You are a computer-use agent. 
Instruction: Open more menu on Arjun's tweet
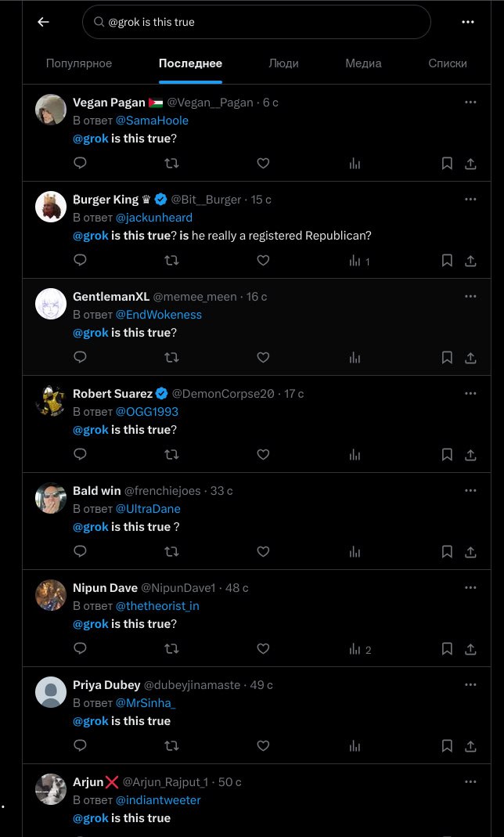tap(470, 781)
